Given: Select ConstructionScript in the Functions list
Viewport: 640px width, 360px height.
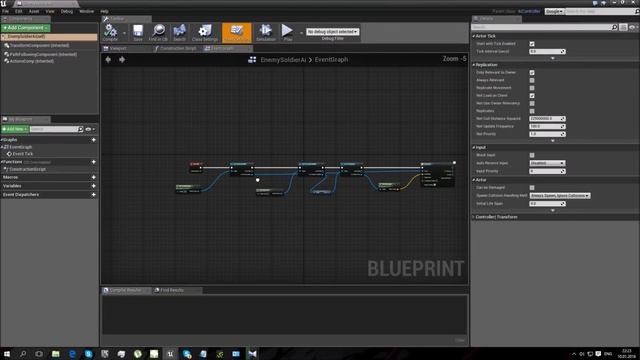Looking at the screenshot, I should (28, 169).
